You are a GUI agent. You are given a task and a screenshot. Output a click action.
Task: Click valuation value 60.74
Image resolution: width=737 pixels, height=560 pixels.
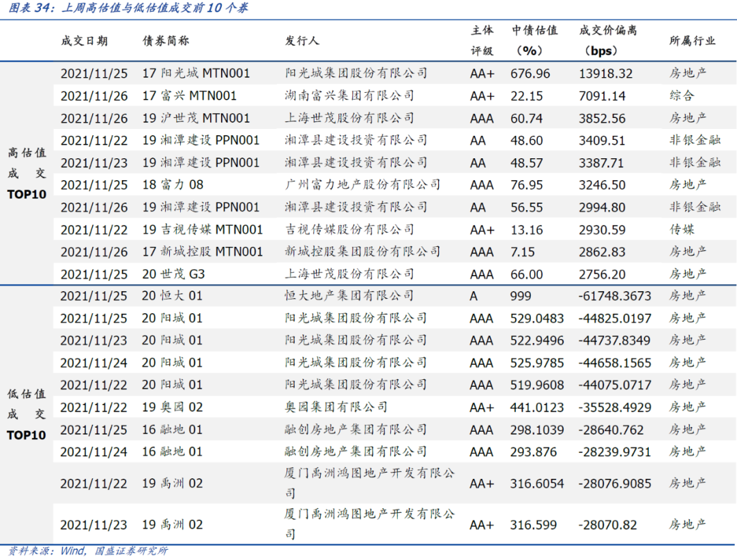click(x=526, y=119)
